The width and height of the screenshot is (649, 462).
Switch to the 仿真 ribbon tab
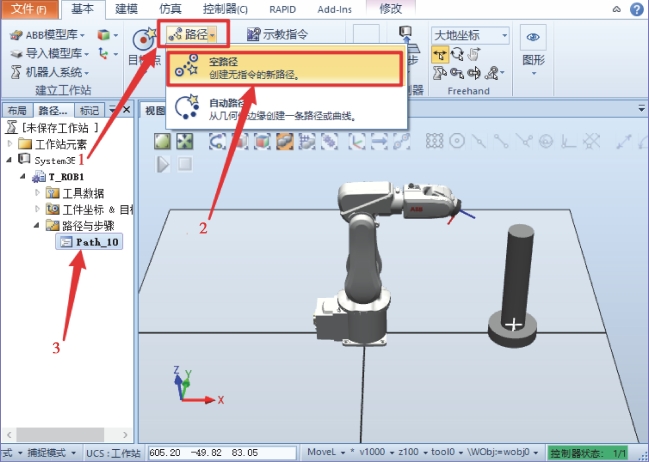(170, 9)
